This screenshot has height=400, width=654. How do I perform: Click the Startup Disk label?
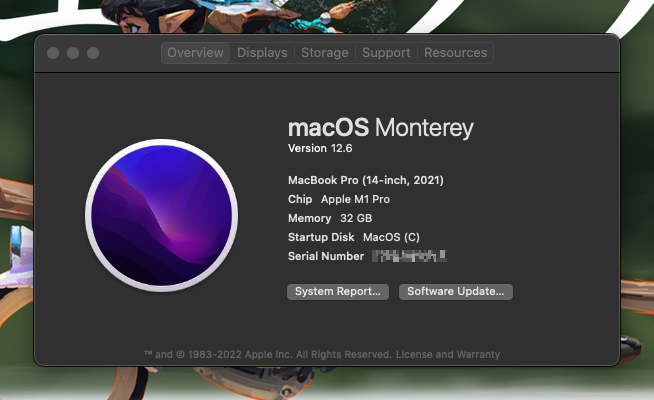321,237
